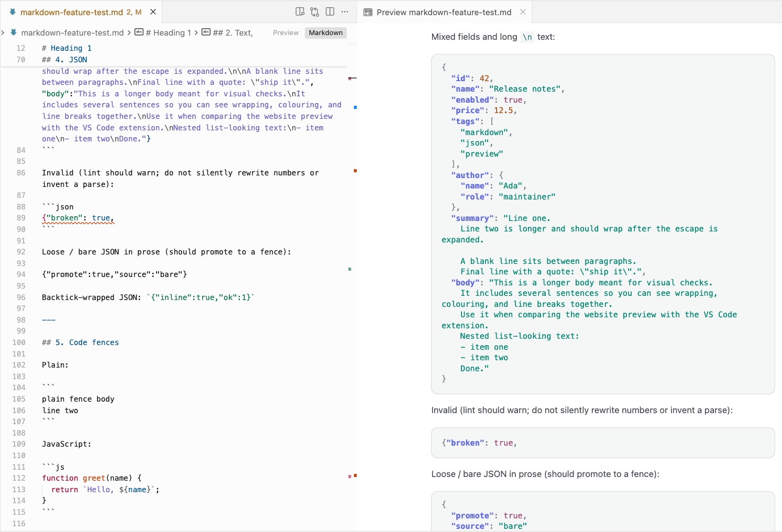Screen dimensions: 782x532
Task: Click the symbol icon beside '## 2. Text,' breadcrumb
Action: tap(206, 32)
